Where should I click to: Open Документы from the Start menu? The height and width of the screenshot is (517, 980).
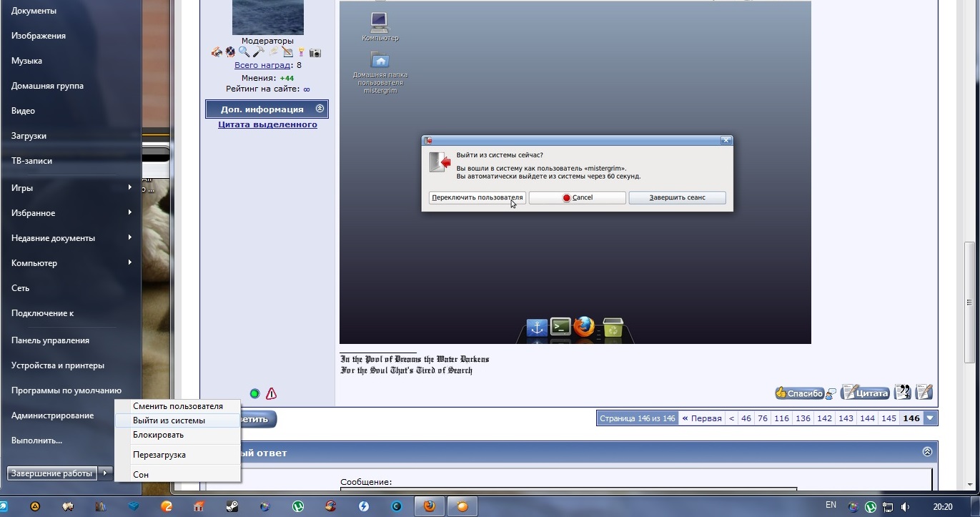pos(34,11)
